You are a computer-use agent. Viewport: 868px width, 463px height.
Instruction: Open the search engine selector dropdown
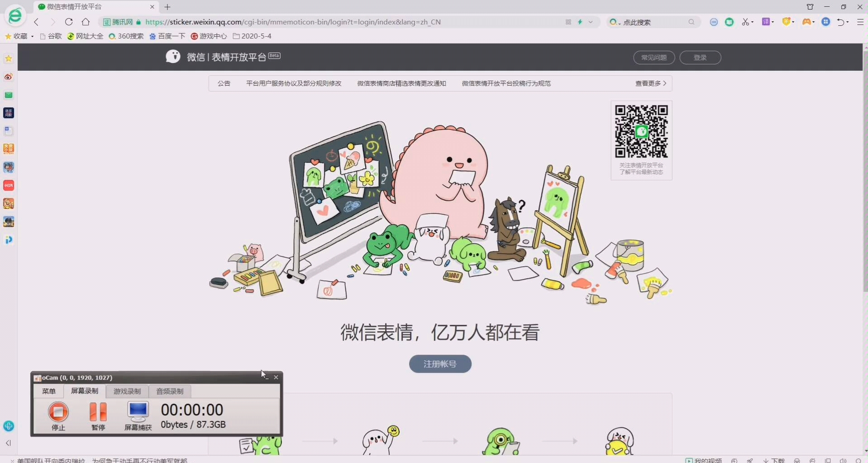(615, 22)
